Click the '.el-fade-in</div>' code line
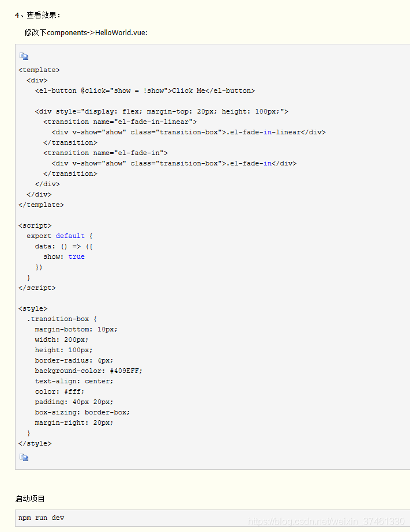 pos(174,163)
